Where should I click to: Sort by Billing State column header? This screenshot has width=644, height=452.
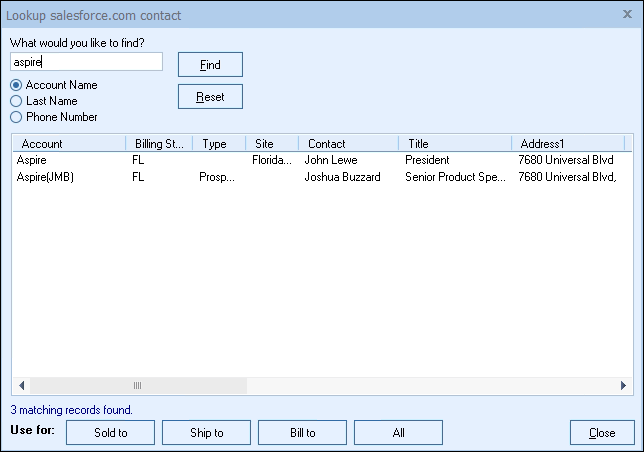pos(159,144)
